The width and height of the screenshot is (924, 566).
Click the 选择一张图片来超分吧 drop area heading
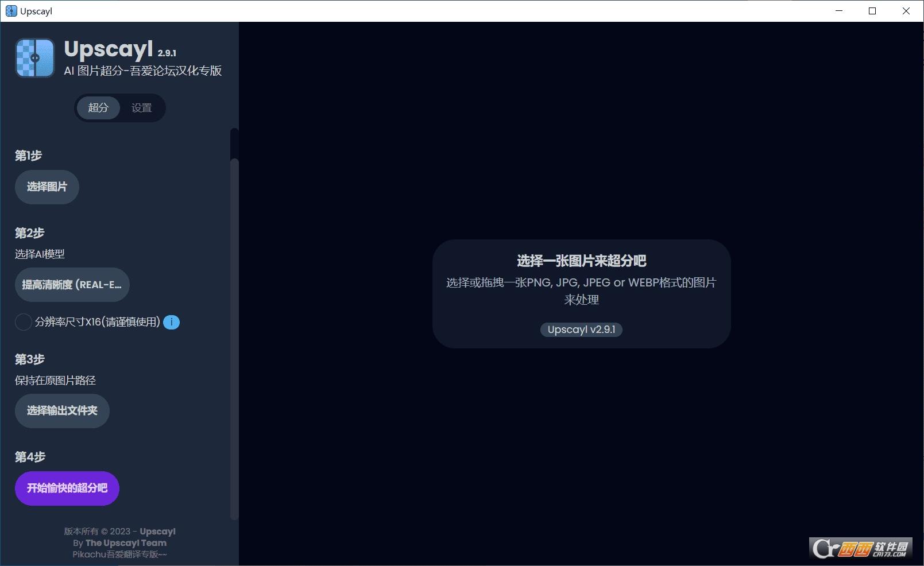click(581, 261)
